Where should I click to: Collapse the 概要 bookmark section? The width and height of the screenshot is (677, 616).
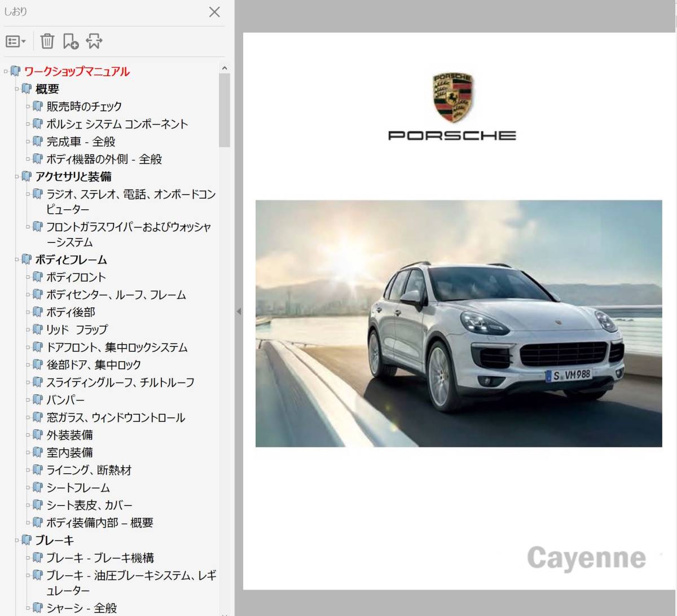pos(17,89)
